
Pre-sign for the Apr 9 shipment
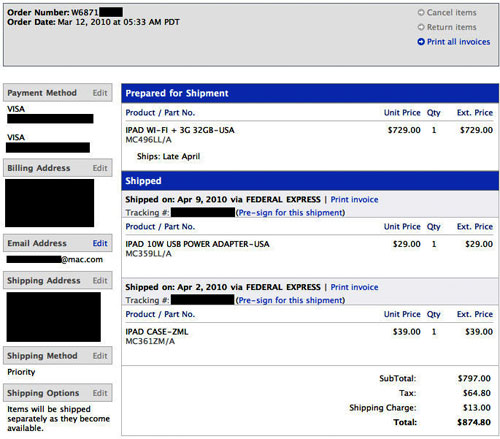click(290, 213)
